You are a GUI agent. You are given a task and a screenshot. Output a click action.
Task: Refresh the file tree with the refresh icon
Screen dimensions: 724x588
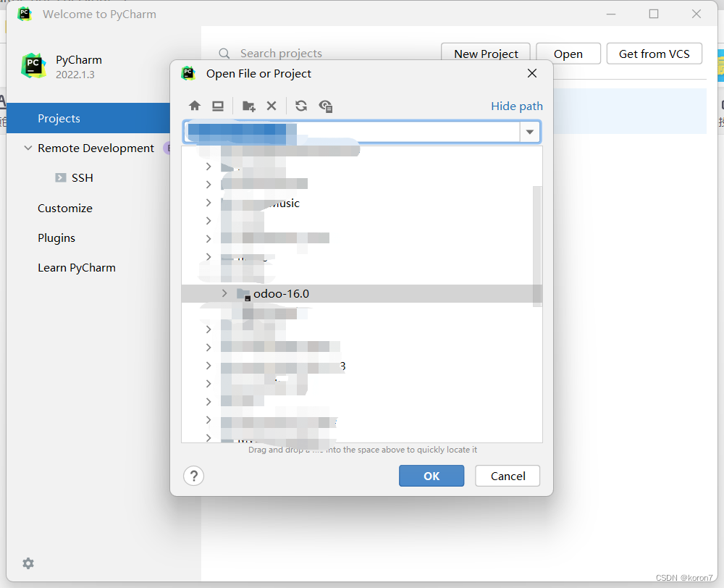coord(301,106)
